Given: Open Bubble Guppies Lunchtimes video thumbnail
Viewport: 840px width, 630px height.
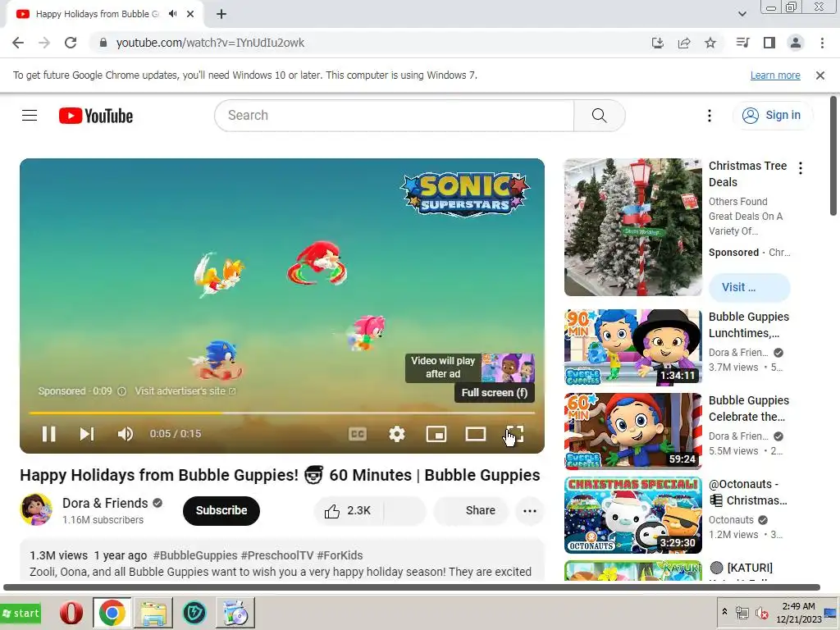Looking at the screenshot, I should click(632, 347).
